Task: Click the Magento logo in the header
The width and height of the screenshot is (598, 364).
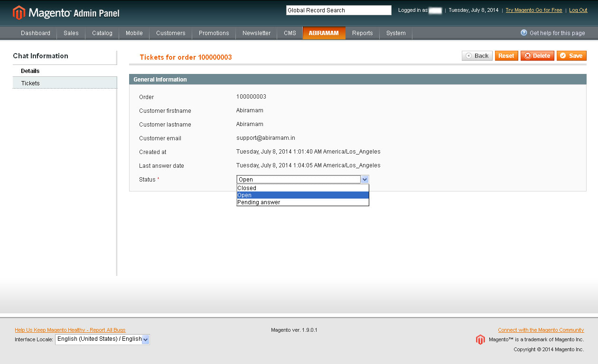Action: [x=66, y=13]
